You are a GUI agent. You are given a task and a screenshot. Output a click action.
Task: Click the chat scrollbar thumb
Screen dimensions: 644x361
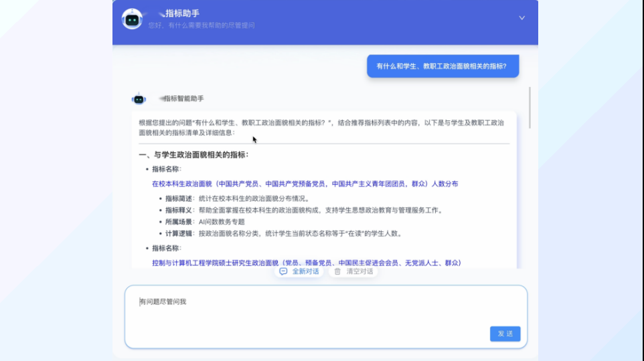(x=530, y=108)
